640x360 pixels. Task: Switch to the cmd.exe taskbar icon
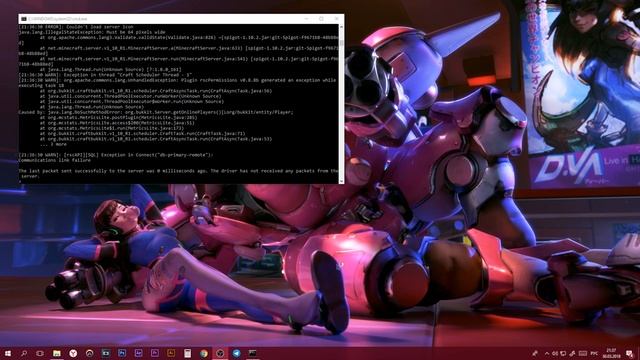[253, 353]
